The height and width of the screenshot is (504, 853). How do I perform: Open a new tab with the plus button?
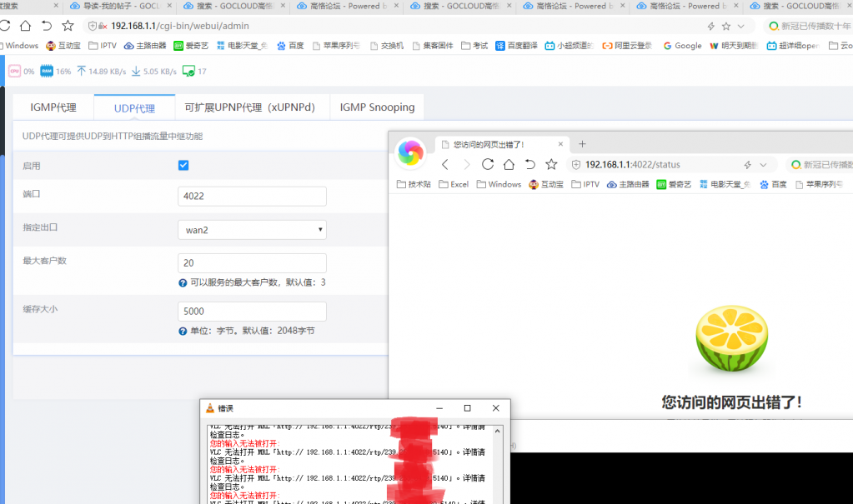tap(582, 144)
